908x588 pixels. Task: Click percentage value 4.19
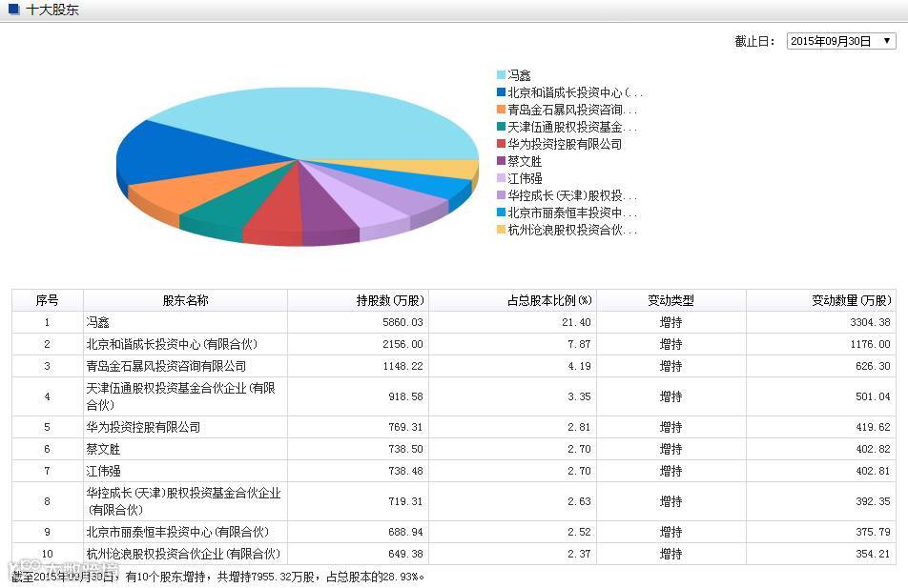click(579, 366)
